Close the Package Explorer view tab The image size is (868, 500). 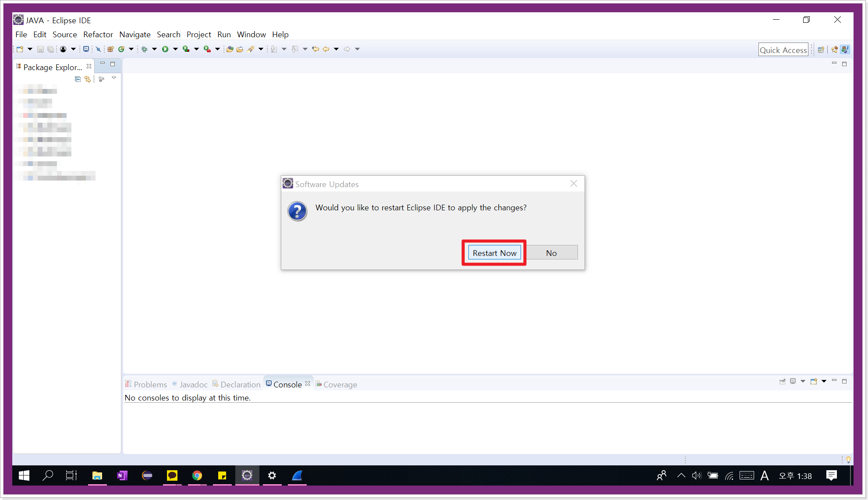(x=89, y=66)
